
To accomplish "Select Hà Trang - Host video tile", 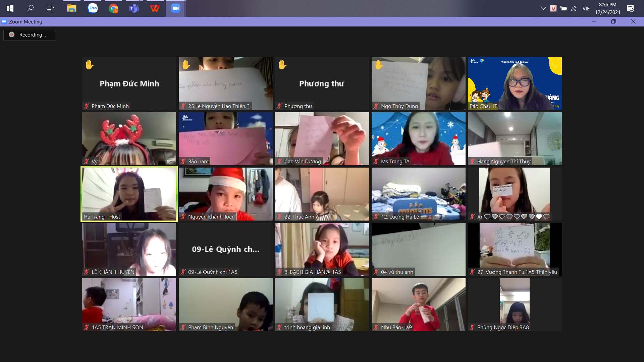I will click(129, 194).
